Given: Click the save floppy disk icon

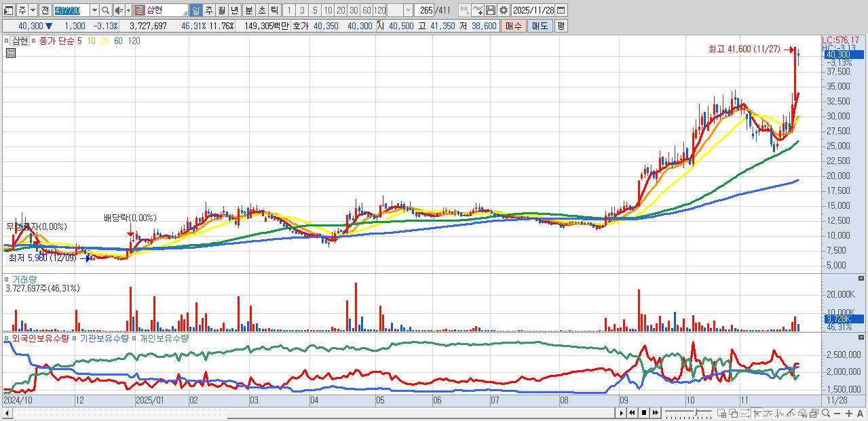Looking at the screenshot, I should [491, 10].
